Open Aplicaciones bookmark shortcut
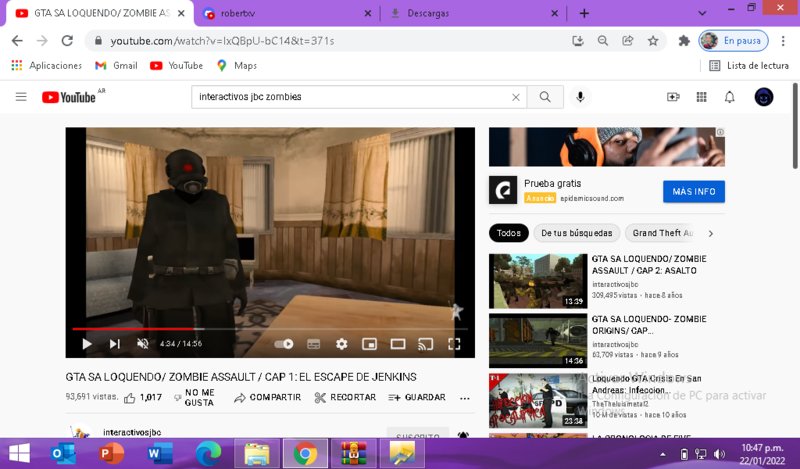 [46, 65]
